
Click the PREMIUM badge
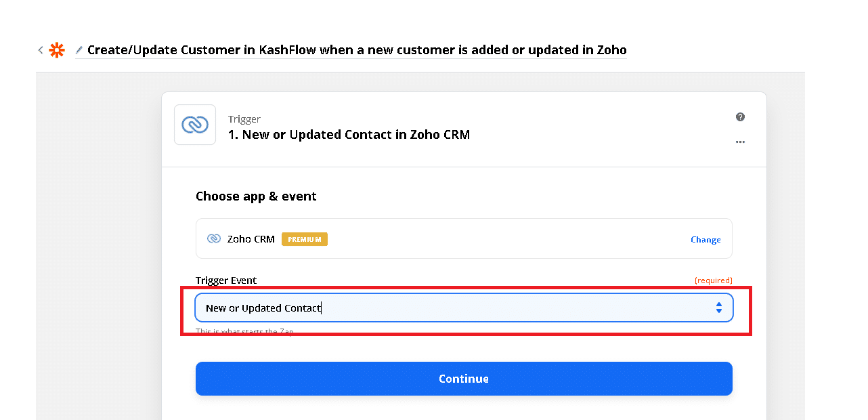point(305,239)
